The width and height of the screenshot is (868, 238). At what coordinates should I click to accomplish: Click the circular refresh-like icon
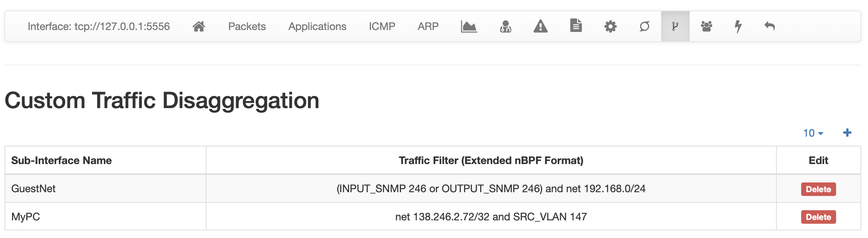tap(645, 26)
